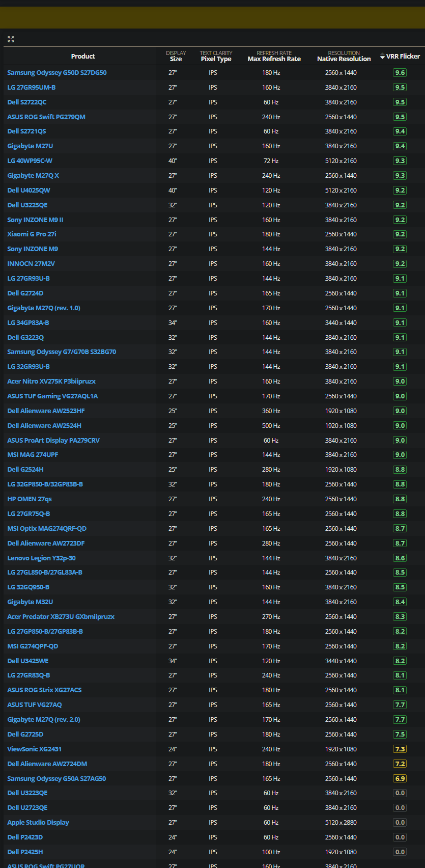Open the LG 27GR75Q-B link
Image resolution: width=425 pixels, height=868 pixels.
pos(29,514)
